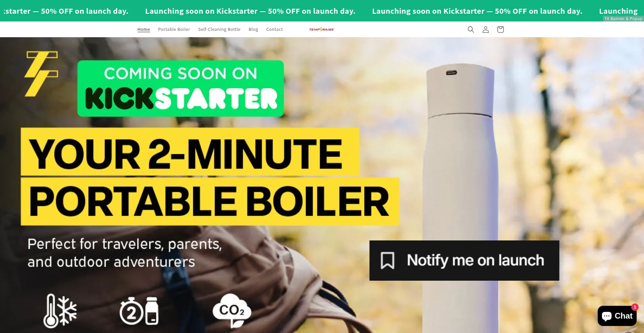Open the Blog link
Screen dimensions: 644x333
point(253,30)
